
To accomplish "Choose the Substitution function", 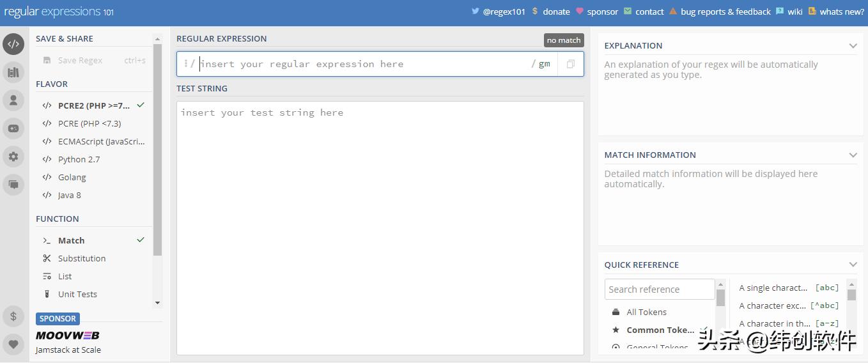I will click(x=93, y=258).
